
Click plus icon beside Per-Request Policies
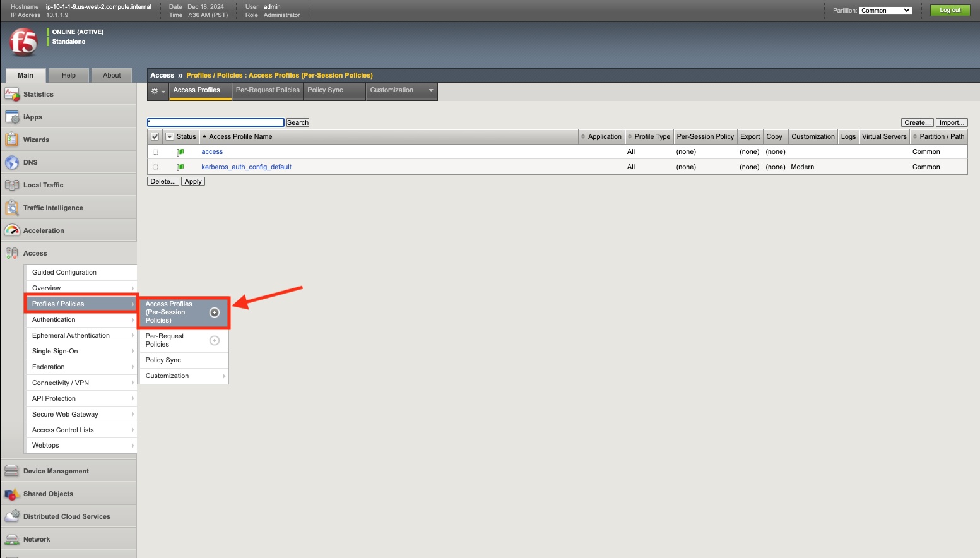click(x=215, y=341)
